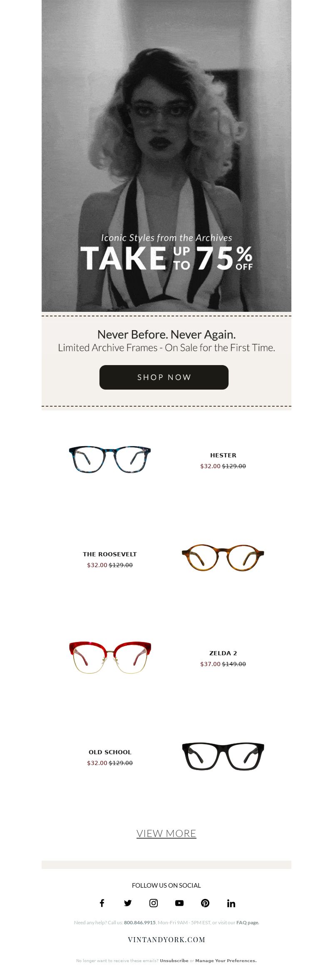Open the Facebook social icon
333x980 pixels.
click(x=102, y=903)
